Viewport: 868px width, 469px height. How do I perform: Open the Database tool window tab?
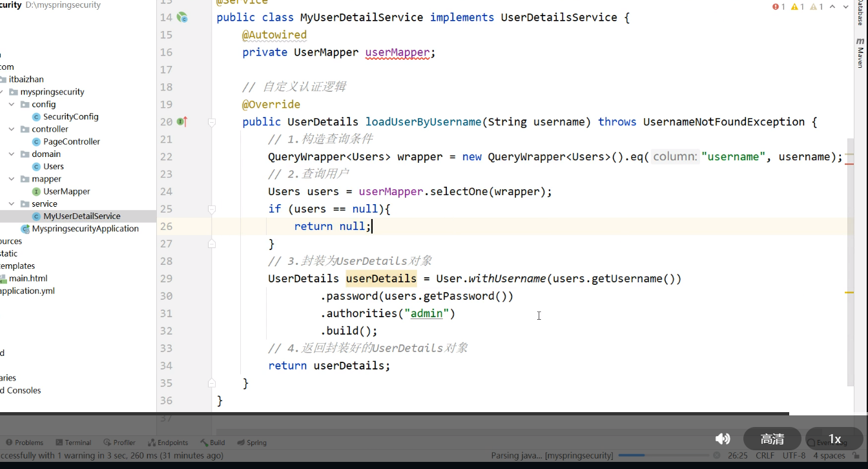click(860, 14)
